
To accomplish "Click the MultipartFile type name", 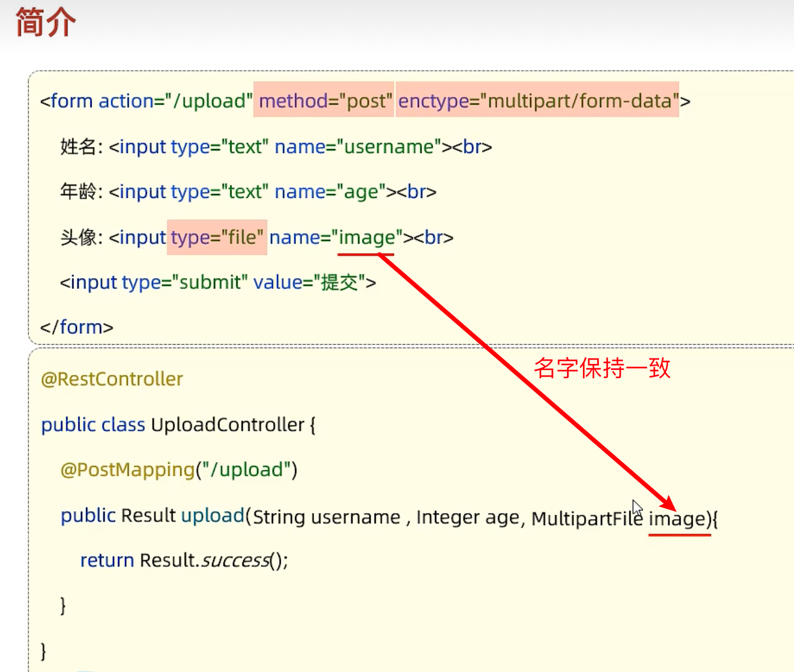I will 587,519.
